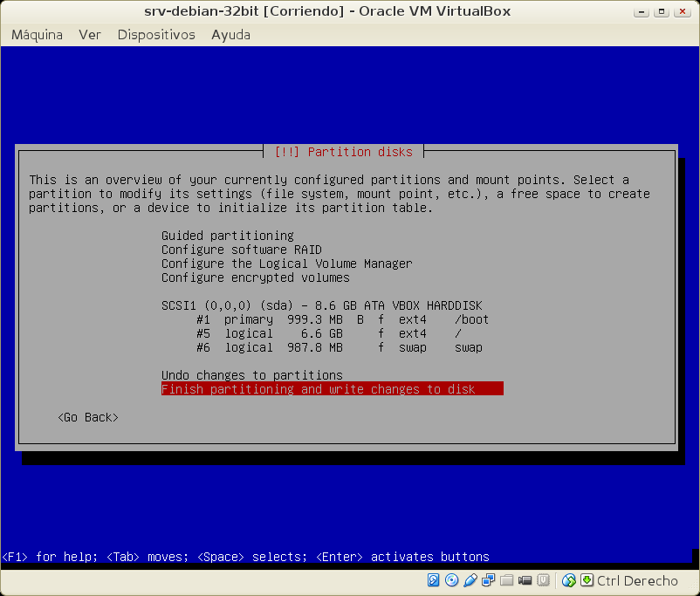The width and height of the screenshot is (700, 596).
Task: Open the Ayuda menu
Action: (x=230, y=35)
